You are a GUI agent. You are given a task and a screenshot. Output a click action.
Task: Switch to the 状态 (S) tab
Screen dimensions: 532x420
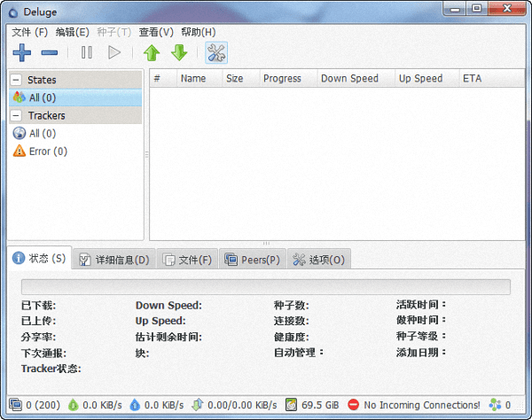[39, 259]
